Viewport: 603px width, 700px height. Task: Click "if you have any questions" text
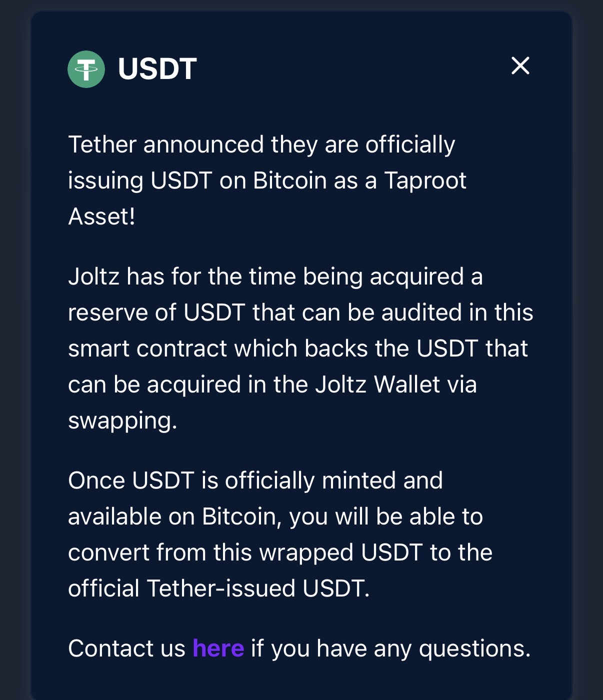(390, 648)
